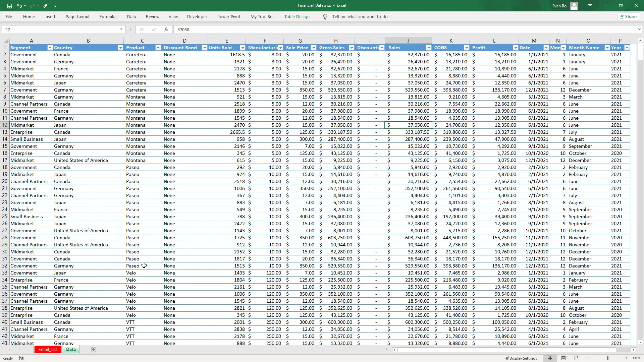Switch to Page Layout view in the status bar
Image resolution: width=644 pixels, height=362 pixels.
coord(563,358)
